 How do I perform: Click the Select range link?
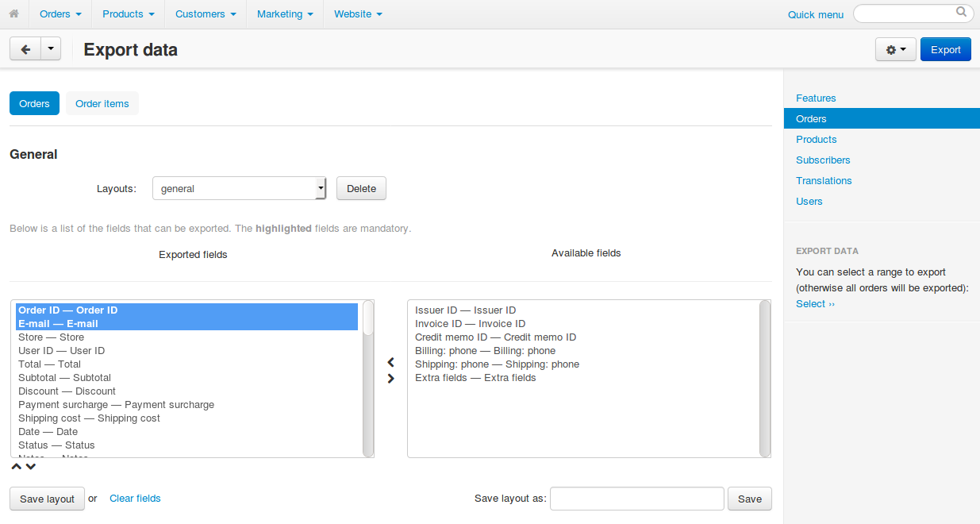(815, 304)
